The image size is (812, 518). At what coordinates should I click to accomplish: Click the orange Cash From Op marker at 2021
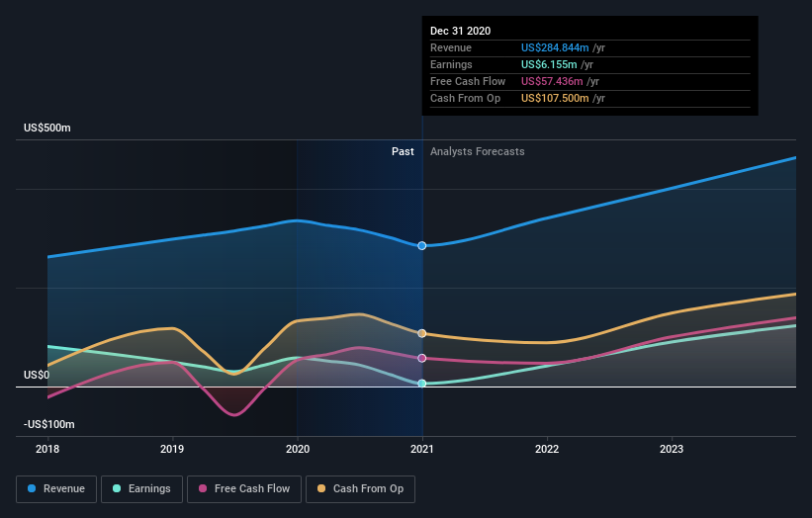click(x=422, y=333)
